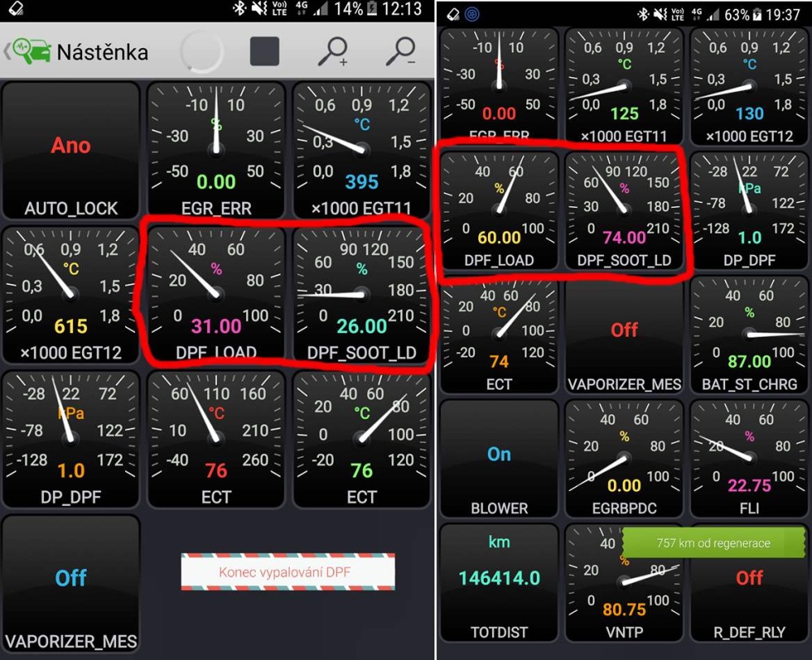Viewport: 812px width, 660px height.
Task: Tap the EGRBPDC gauge reading 0.00
Action: coord(624,458)
